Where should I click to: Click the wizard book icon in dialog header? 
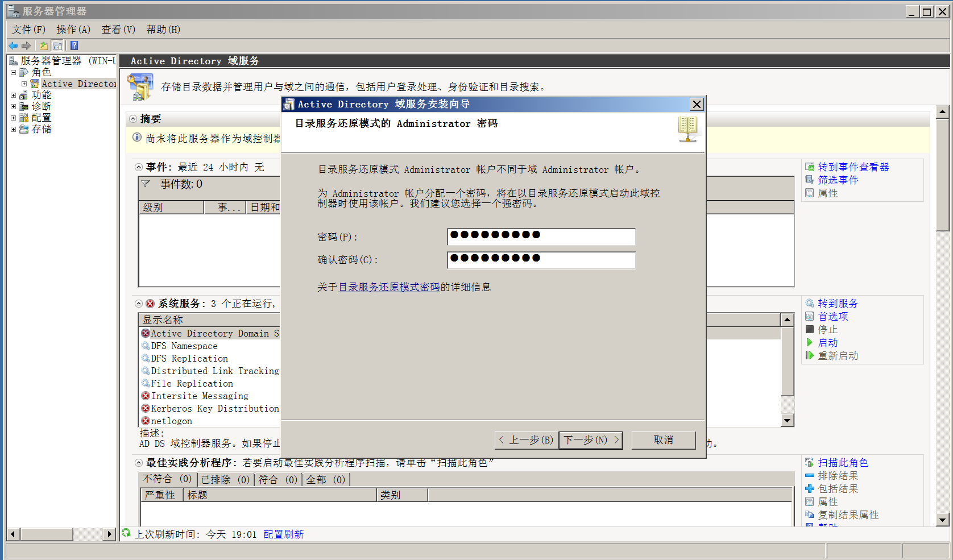tap(687, 130)
